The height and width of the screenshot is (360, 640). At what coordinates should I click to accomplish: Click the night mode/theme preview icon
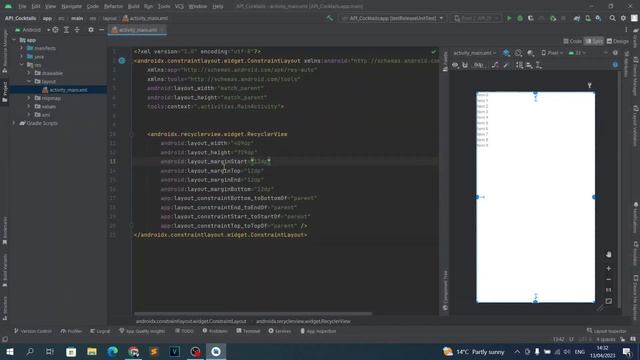tap(531, 53)
